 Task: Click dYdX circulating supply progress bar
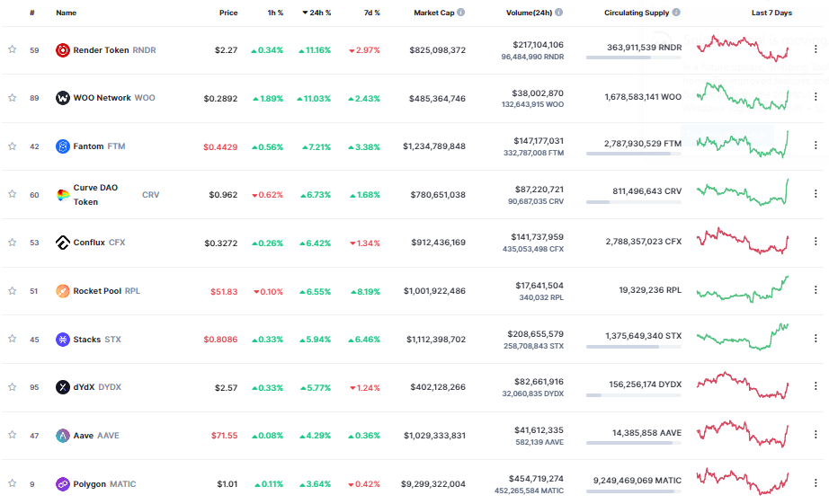tap(633, 395)
